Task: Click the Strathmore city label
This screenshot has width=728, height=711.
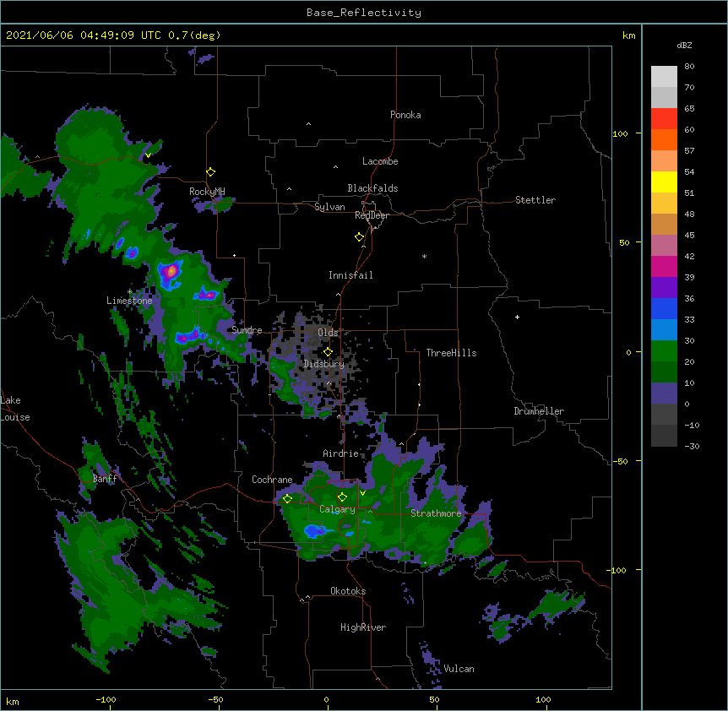Action: coord(436,513)
